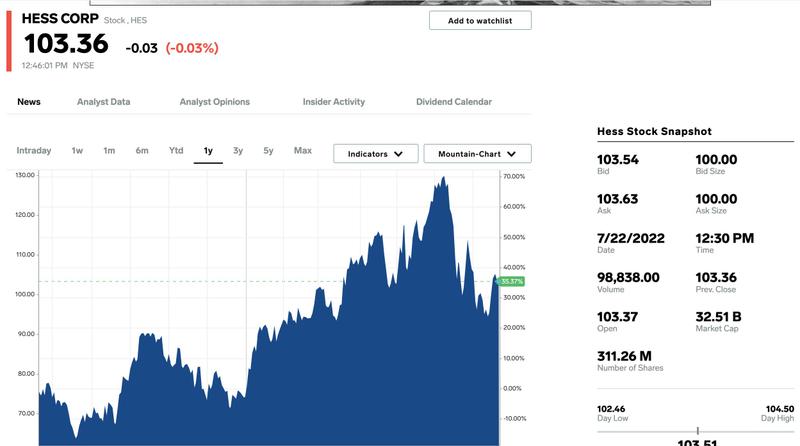Image resolution: width=800 pixels, height=446 pixels.
Task: Click the 100.00 Bid Size value
Action: (x=716, y=160)
